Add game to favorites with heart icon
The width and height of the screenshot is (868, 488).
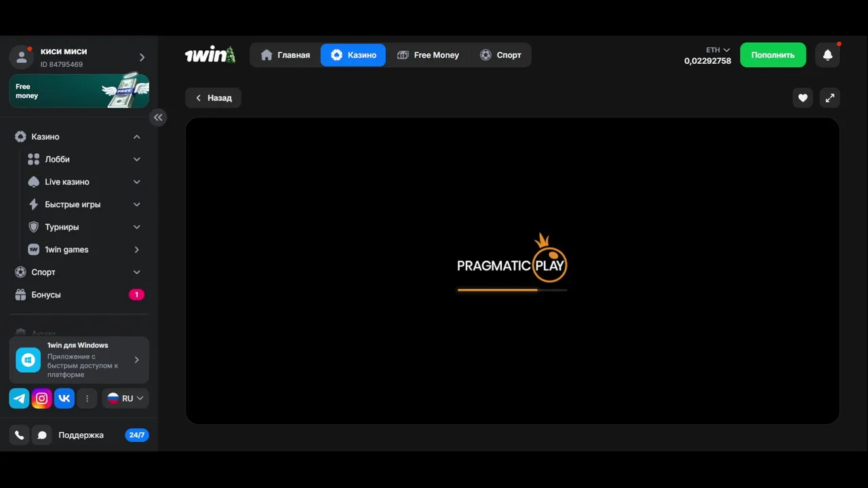(x=803, y=98)
